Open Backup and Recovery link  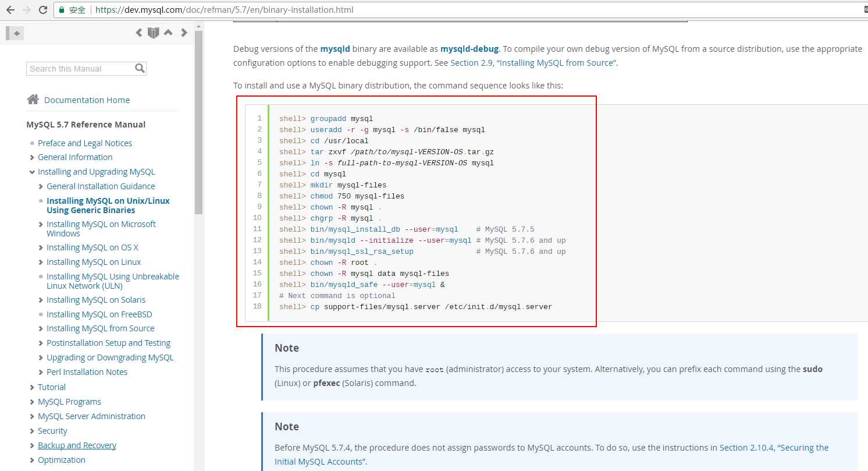click(77, 445)
